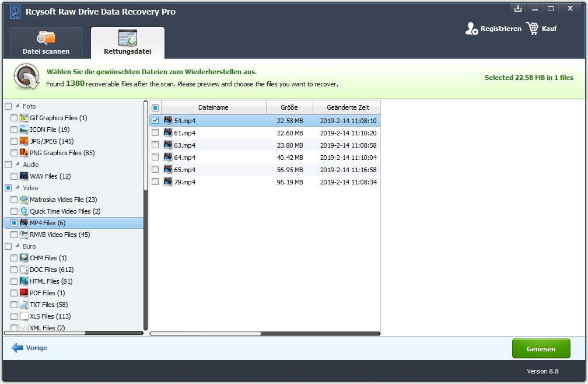
Task: Click the green Genesen button
Action: pos(541,349)
